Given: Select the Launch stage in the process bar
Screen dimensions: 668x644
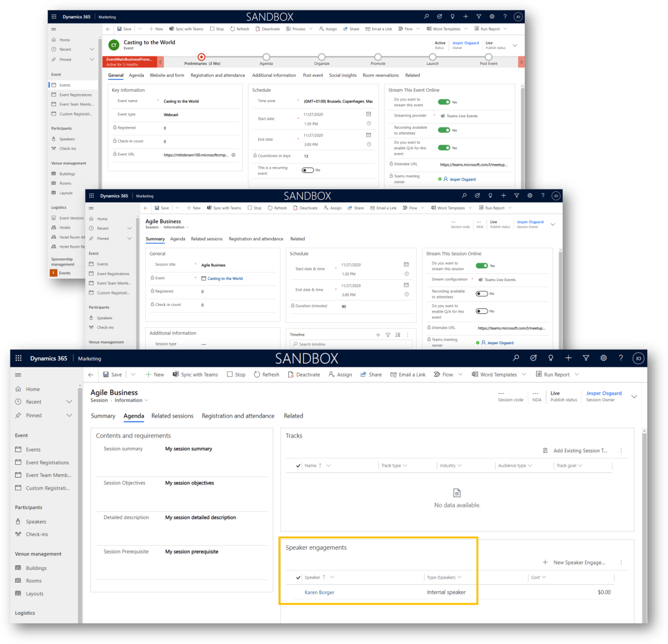Looking at the screenshot, I should pyautogui.click(x=432, y=58).
